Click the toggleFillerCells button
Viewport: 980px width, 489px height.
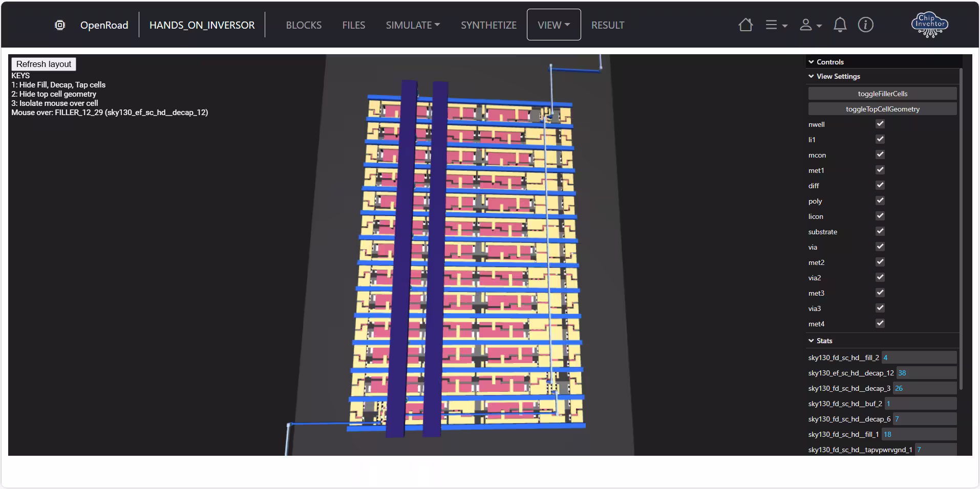882,94
